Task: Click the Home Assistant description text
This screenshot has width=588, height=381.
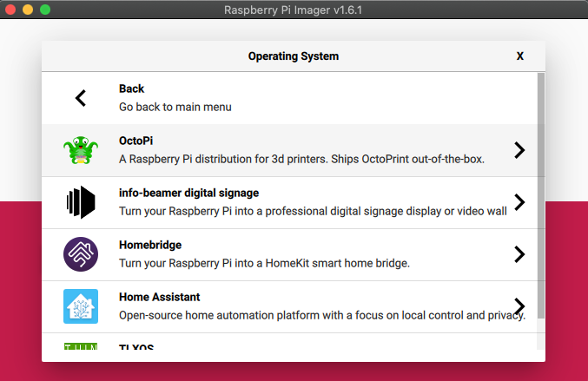Action: click(321, 316)
